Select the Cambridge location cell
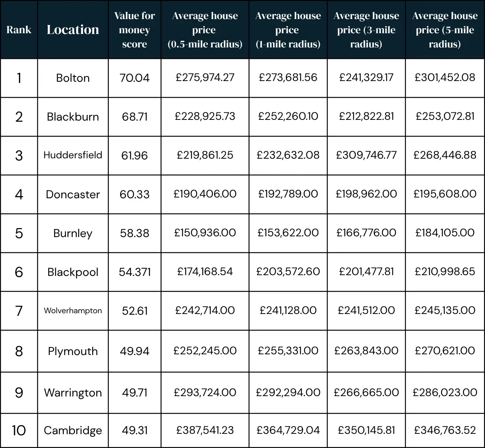Viewport: 485px width, 448px height. tap(73, 430)
